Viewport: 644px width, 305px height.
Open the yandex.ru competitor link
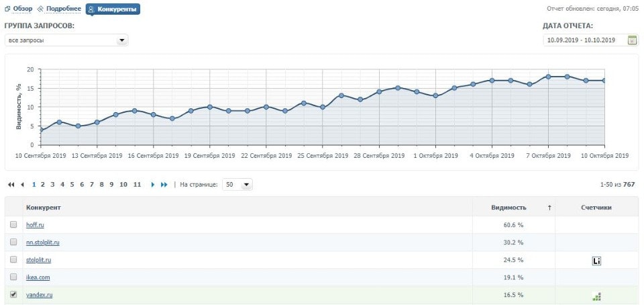pos(40,295)
